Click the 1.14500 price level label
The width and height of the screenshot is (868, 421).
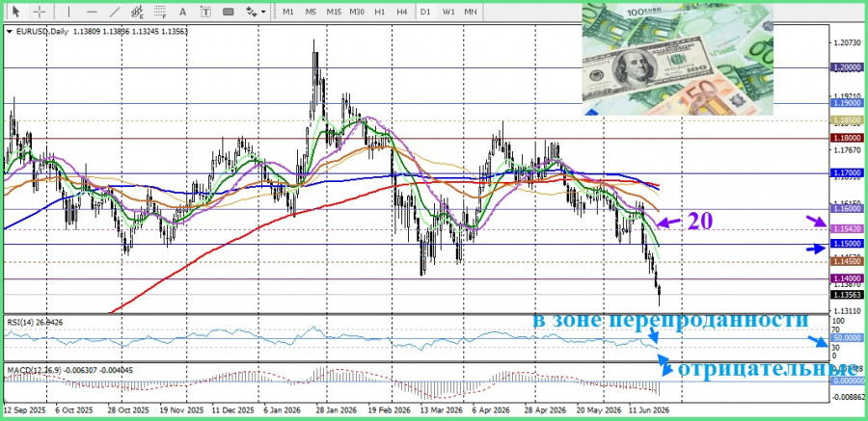[847, 261]
